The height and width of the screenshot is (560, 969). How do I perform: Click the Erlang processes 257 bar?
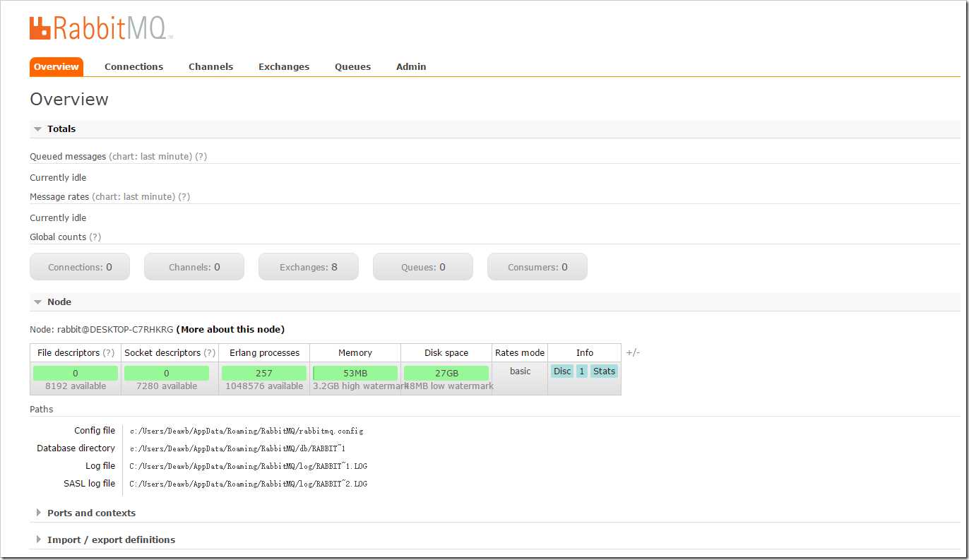pos(264,373)
